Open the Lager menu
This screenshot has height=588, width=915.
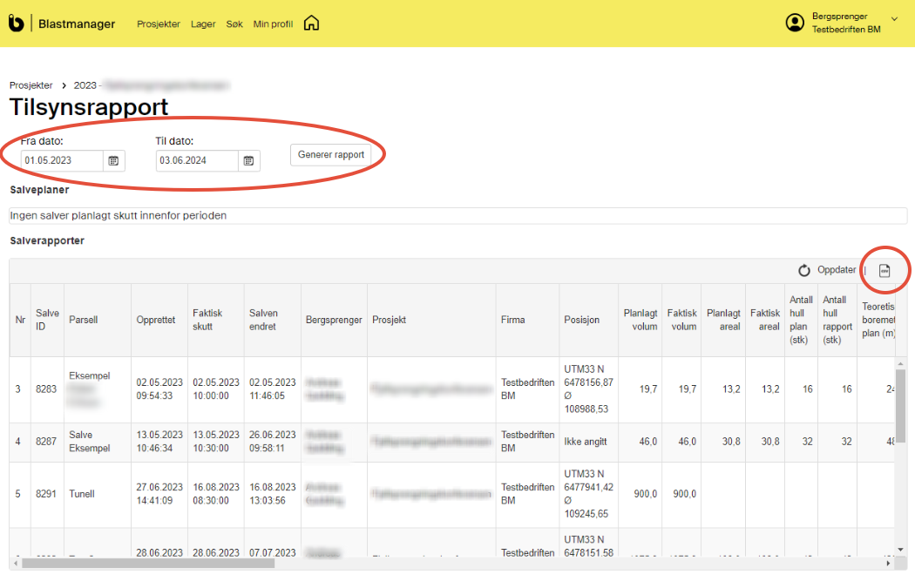click(x=203, y=24)
